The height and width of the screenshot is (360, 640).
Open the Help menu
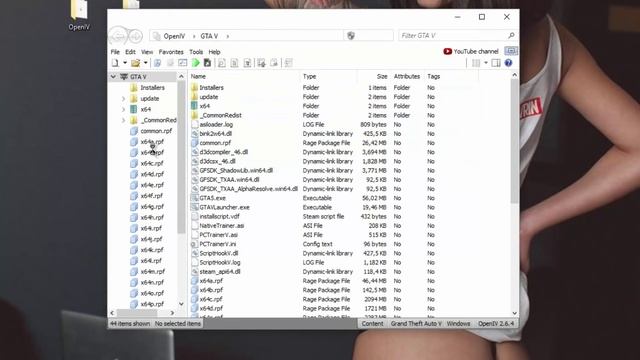tap(214, 52)
